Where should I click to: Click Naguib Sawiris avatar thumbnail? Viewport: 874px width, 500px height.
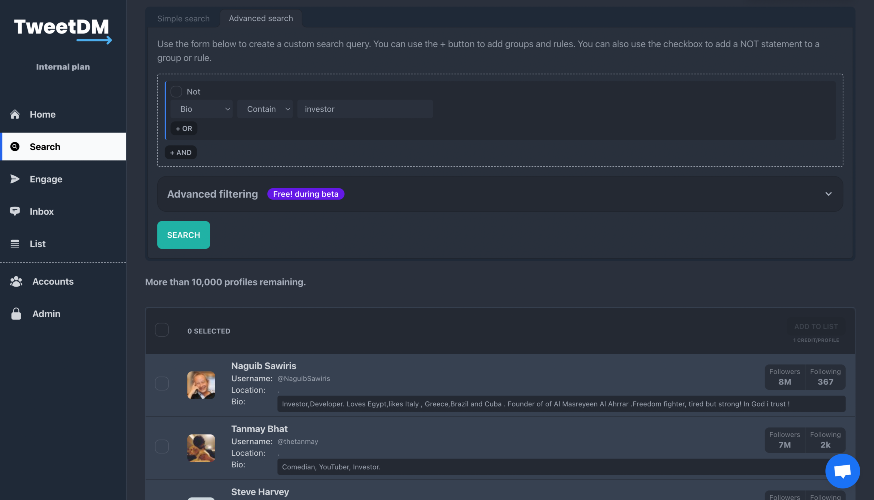pos(201,385)
